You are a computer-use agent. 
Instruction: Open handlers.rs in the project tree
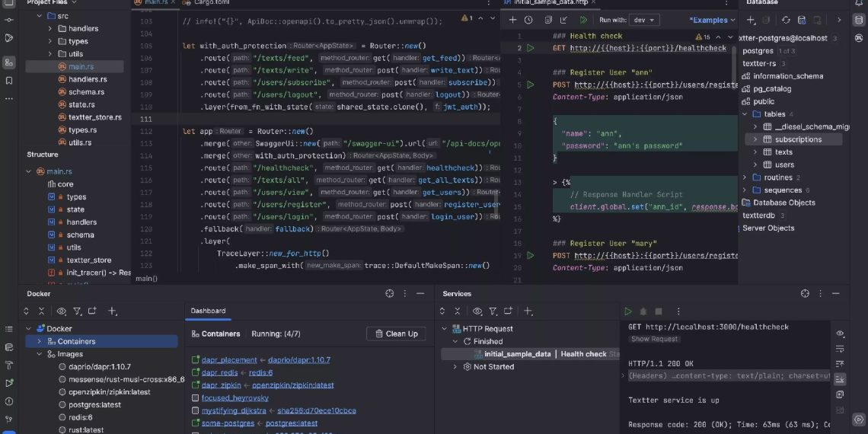click(87, 79)
